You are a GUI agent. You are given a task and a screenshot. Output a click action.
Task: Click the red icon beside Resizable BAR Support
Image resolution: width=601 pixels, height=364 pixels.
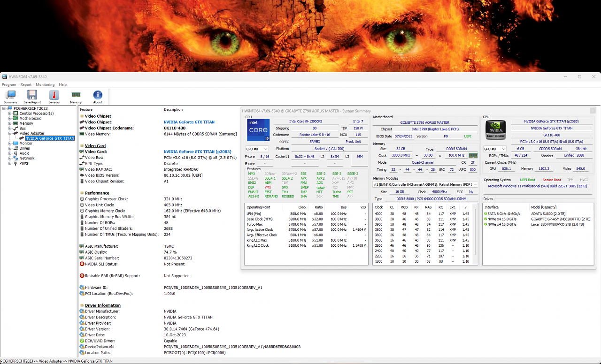[x=82, y=276]
